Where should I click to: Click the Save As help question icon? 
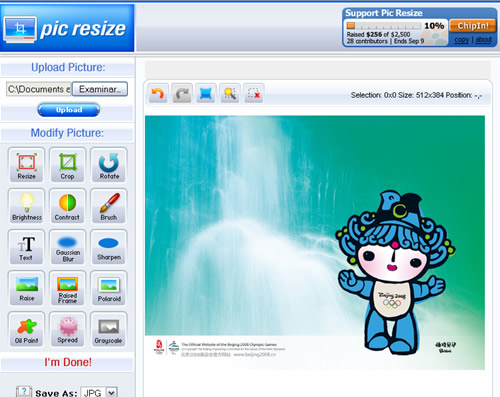pos(24,391)
